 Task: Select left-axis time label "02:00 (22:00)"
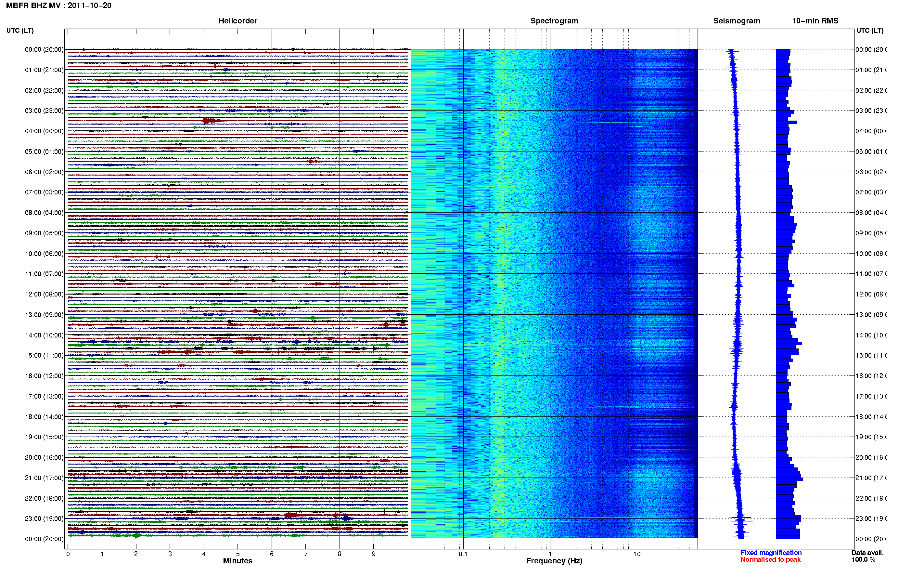tap(44, 90)
